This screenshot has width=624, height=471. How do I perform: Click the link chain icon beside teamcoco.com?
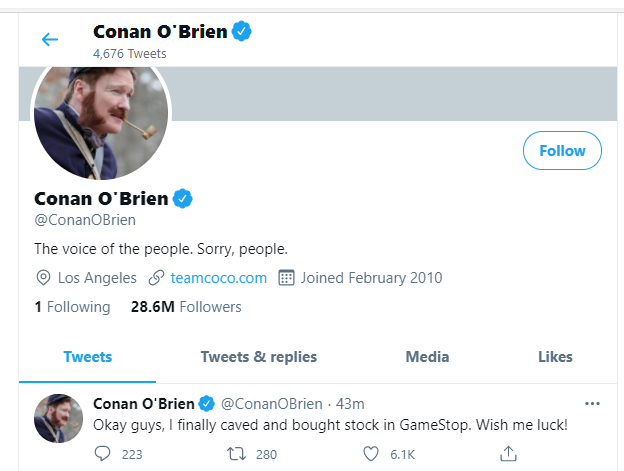[156, 278]
